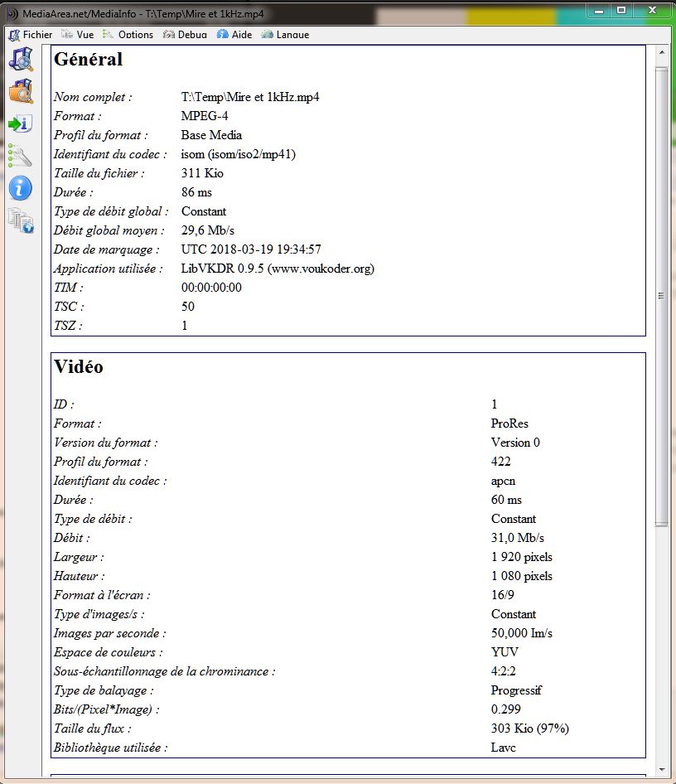Click the scrollbar down arrow
Image resolution: width=676 pixels, height=784 pixels.
click(x=662, y=769)
